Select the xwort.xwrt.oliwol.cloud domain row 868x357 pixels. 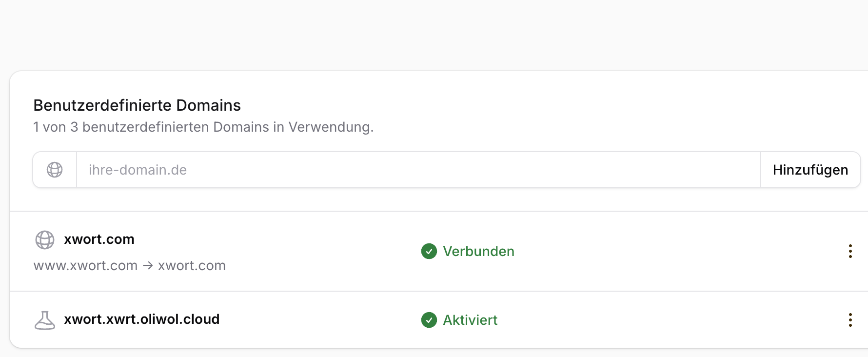142,319
